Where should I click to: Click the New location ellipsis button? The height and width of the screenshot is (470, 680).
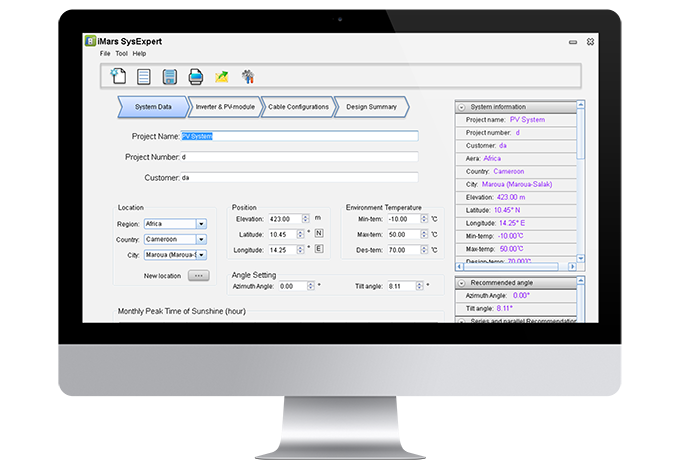[199, 275]
